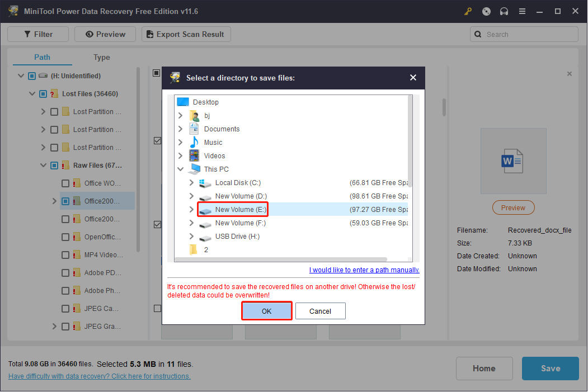The width and height of the screenshot is (588, 392).
Task: Click the JPEG Ca... folder icon
Action: click(77, 309)
